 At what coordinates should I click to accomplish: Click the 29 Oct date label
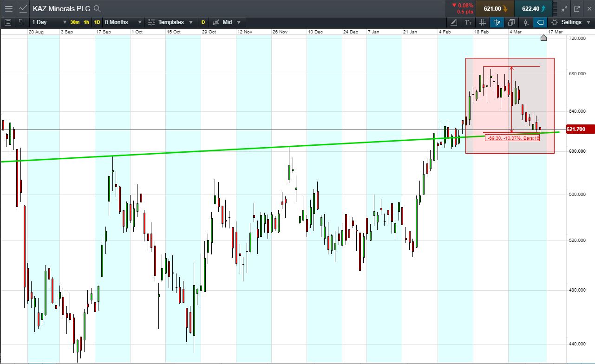point(209,32)
